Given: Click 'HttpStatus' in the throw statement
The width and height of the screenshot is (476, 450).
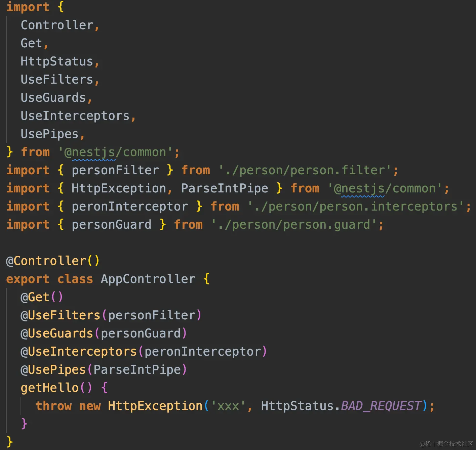Looking at the screenshot, I should point(297,406).
